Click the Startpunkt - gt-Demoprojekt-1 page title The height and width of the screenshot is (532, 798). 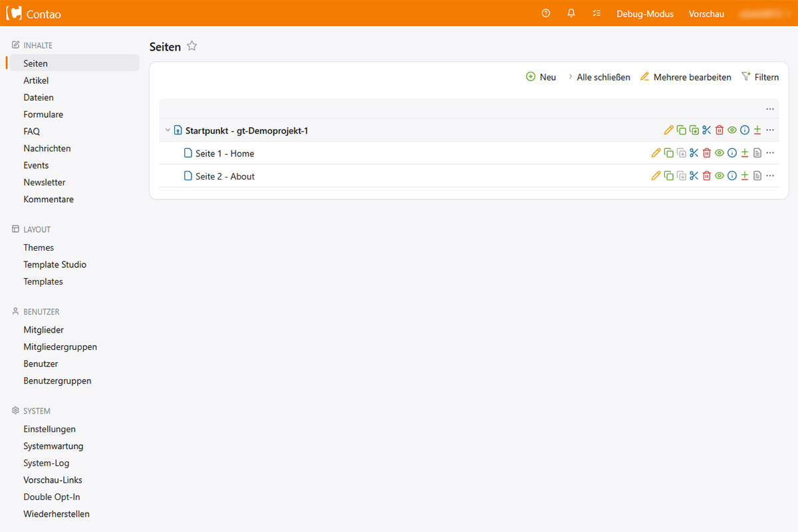coord(247,131)
